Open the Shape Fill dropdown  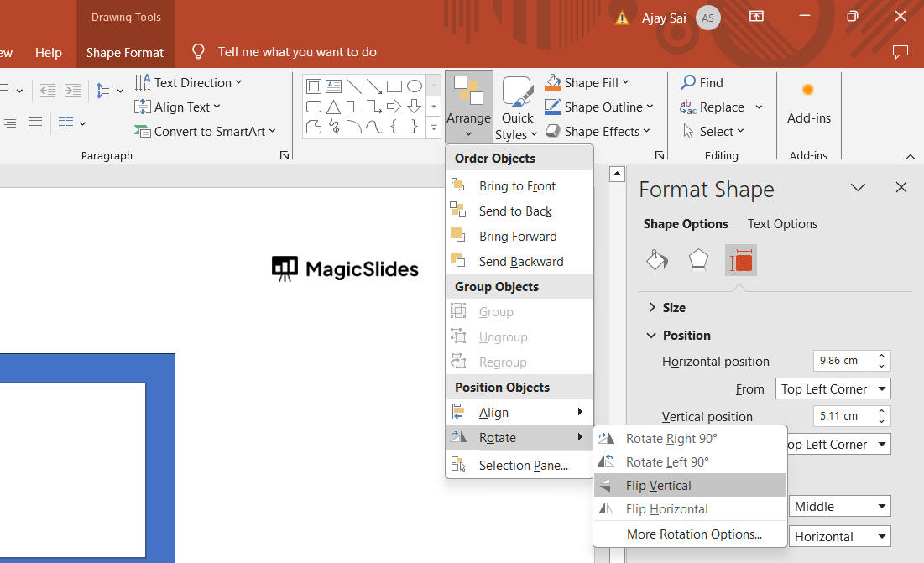626,82
